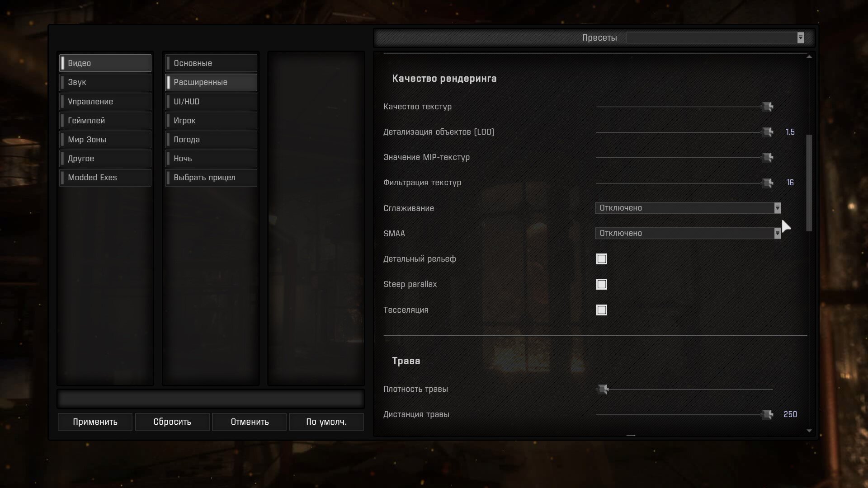Viewport: 868px width, 488px height.
Task: Click the Сбросить button
Action: coord(172,422)
